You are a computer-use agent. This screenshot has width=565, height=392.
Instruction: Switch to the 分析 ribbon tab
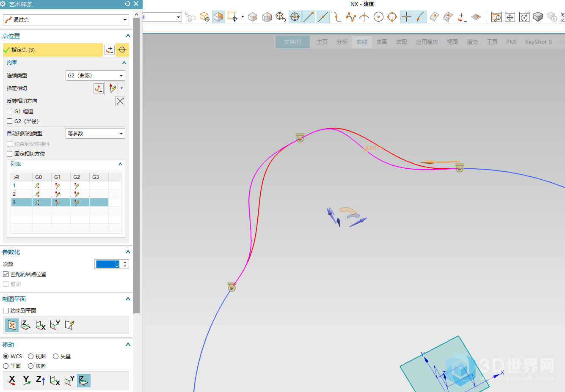tap(342, 42)
